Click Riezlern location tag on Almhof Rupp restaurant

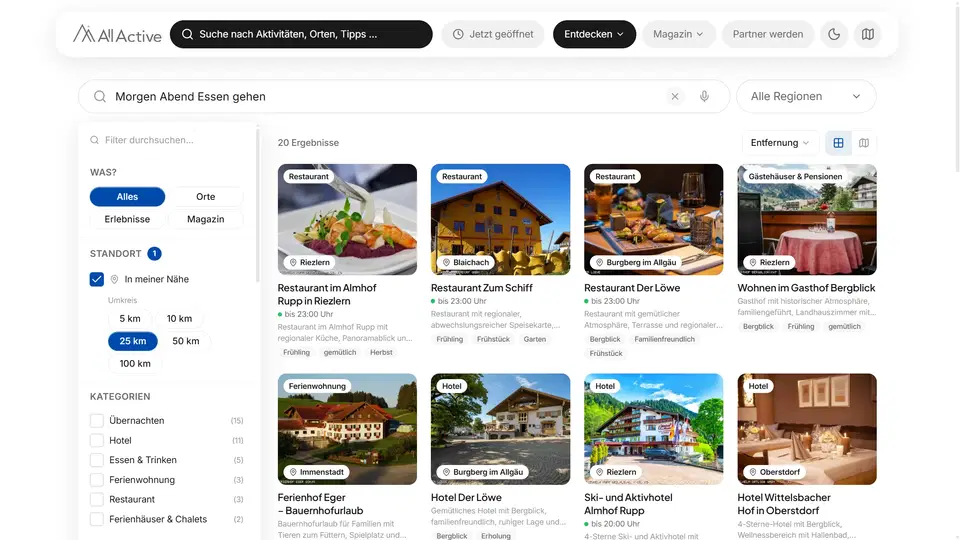(310, 262)
